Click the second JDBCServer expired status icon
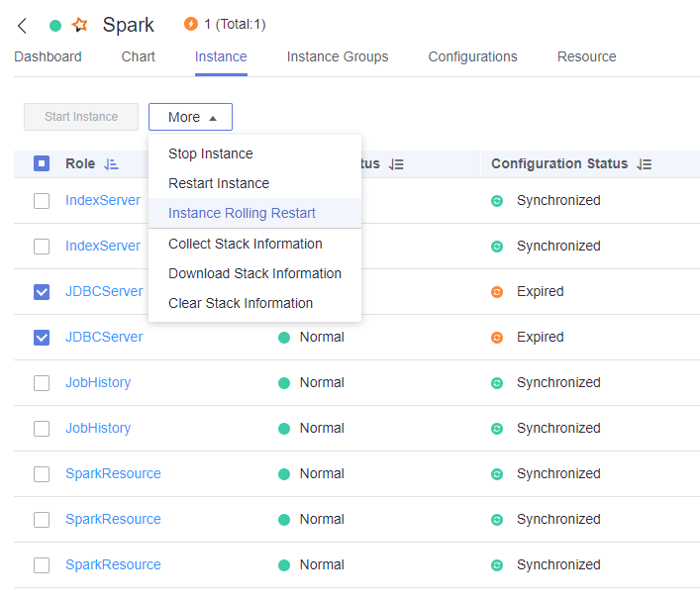 tap(497, 338)
